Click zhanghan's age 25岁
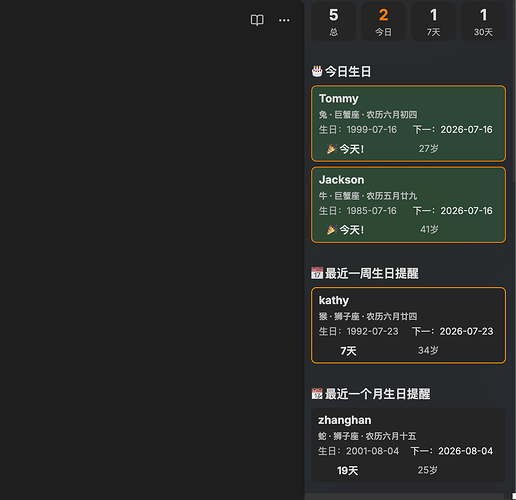The image size is (516, 500). pyautogui.click(x=427, y=470)
